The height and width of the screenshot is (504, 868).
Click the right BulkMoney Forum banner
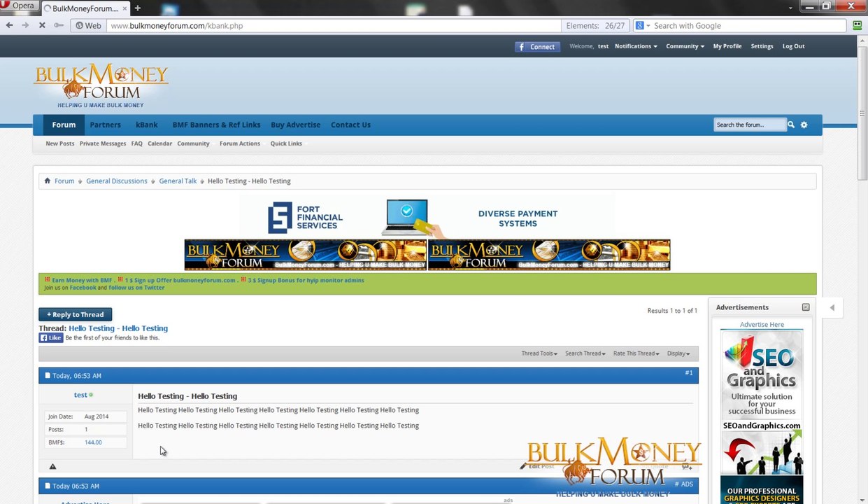[x=549, y=255]
